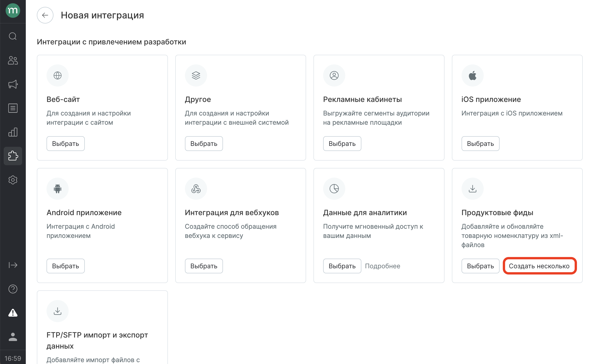Open the help question mark icon

tap(13, 289)
